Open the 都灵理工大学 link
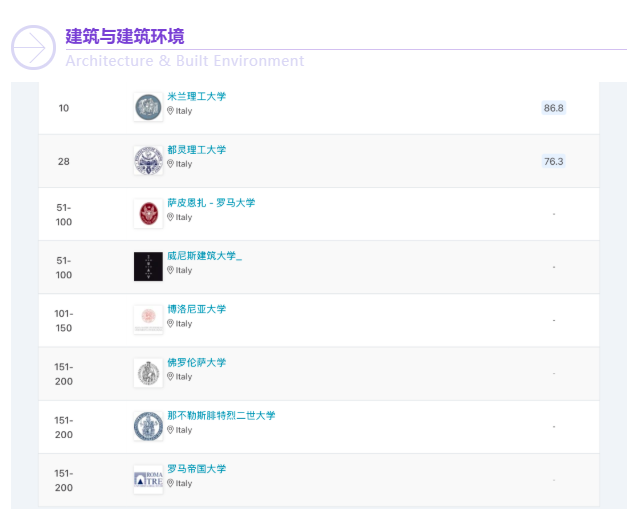This screenshot has height=522, width=640. (x=196, y=150)
